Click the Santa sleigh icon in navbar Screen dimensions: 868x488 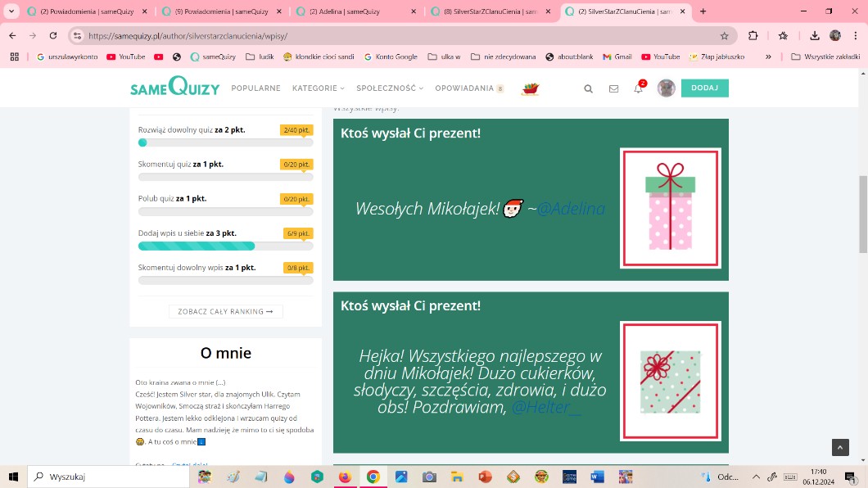pos(530,88)
